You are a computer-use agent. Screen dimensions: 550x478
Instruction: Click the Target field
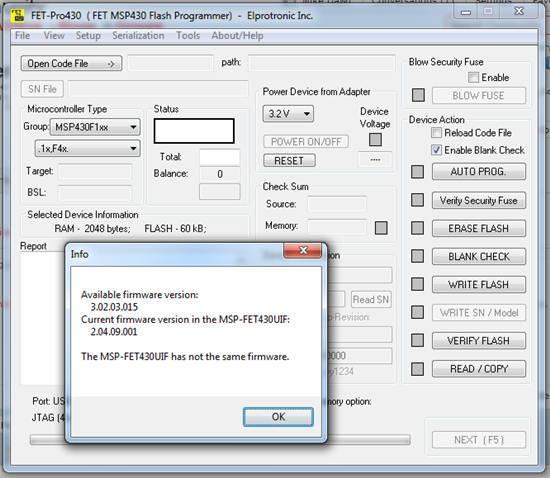(95, 172)
